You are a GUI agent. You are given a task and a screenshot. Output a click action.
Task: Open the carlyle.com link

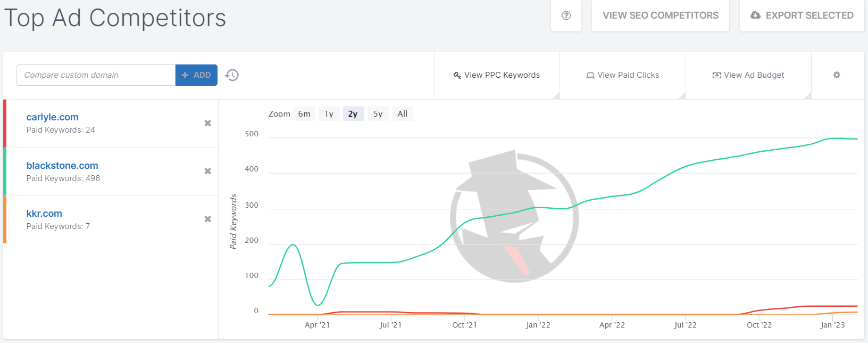(53, 117)
